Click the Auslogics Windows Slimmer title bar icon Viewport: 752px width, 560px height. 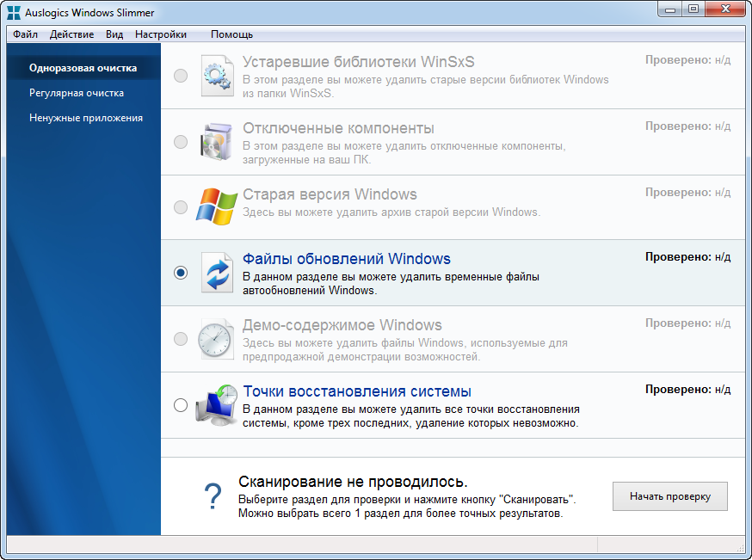click(x=14, y=12)
